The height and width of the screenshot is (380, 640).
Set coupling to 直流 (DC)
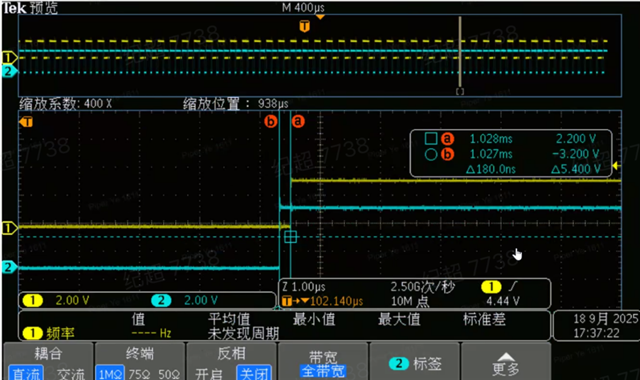click(x=26, y=373)
